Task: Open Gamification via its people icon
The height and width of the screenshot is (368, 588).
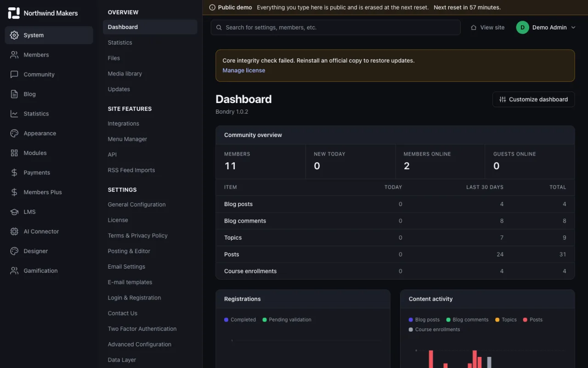Action: click(x=14, y=271)
